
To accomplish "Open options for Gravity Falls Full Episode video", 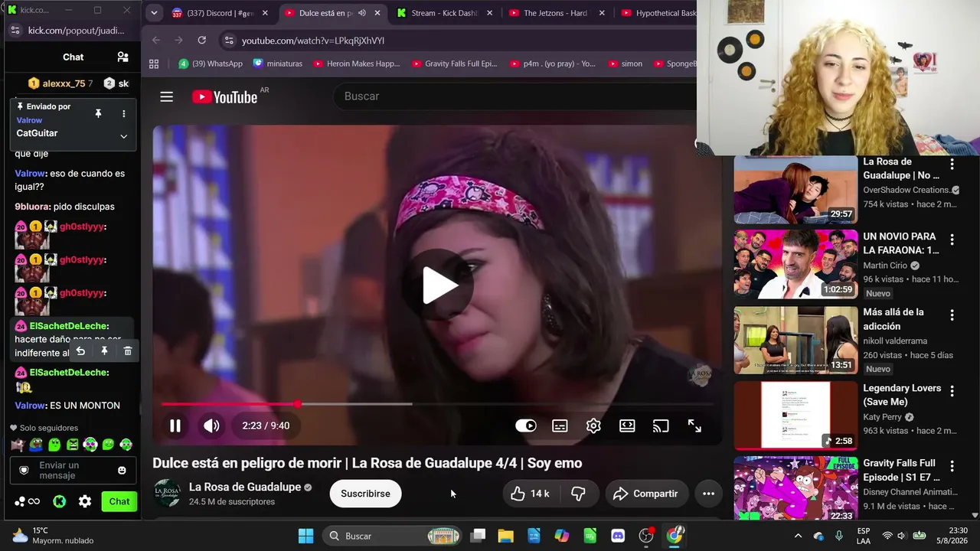I will tap(952, 466).
